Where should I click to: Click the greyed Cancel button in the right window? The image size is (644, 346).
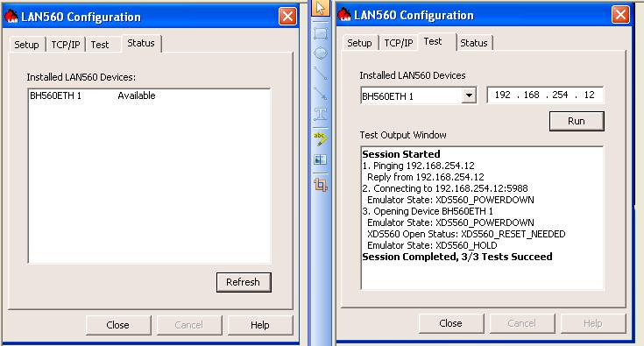pyautogui.click(x=522, y=323)
